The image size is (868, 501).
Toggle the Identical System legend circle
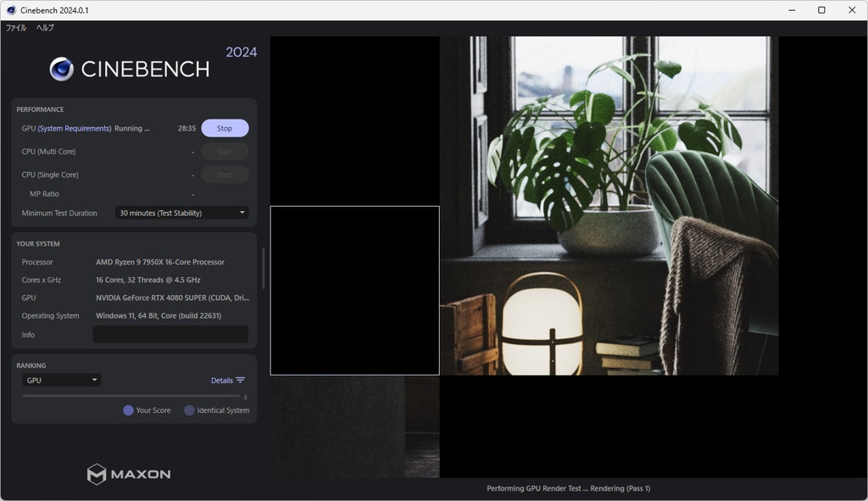tap(189, 410)
